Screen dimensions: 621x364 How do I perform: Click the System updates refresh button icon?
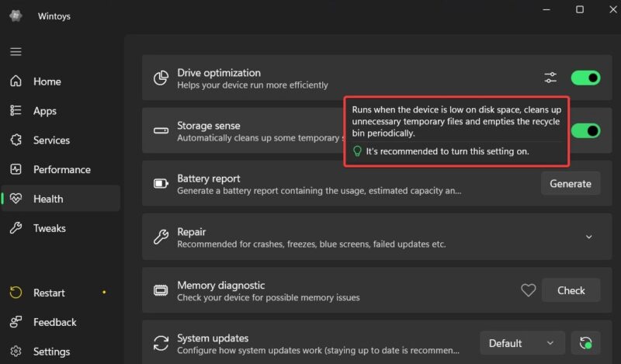[585, 343]
